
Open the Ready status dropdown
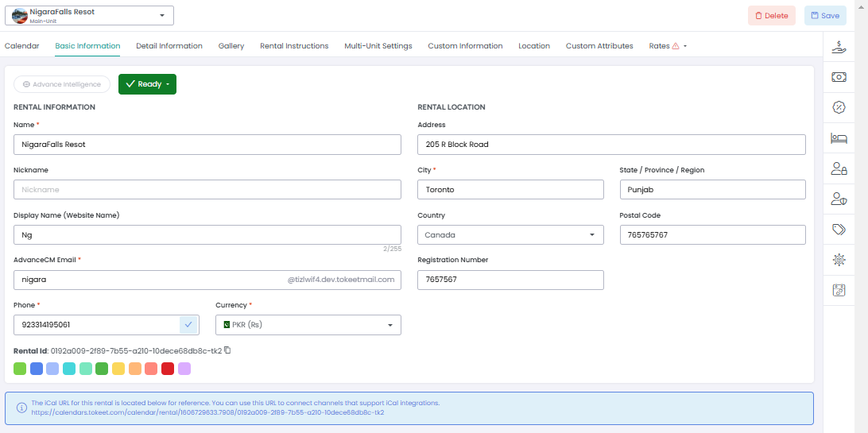click(147, 84)
